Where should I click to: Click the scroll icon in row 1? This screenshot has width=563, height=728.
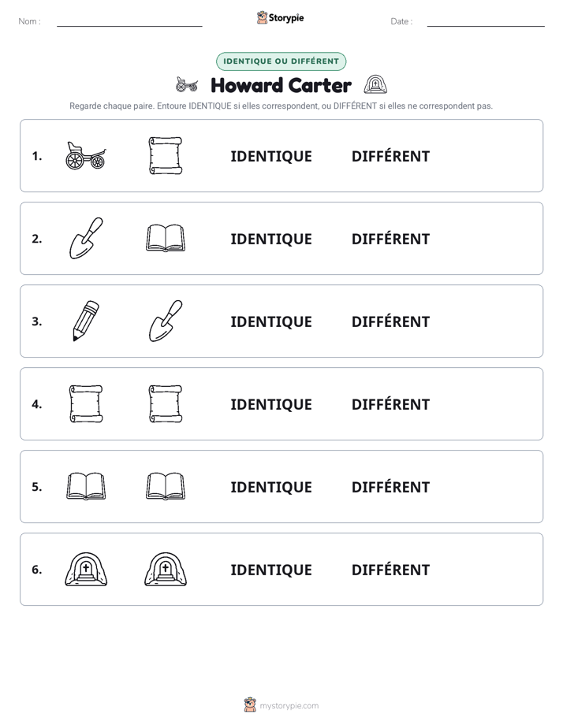coord(166,155)
